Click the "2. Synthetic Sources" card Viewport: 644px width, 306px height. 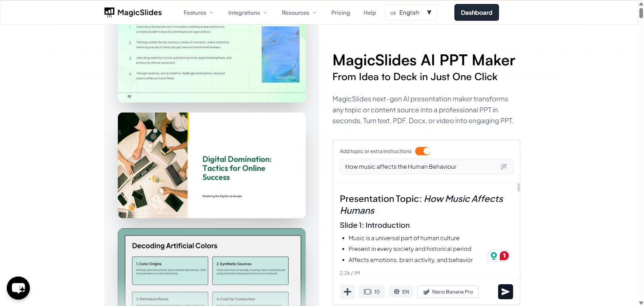tap(250, 271)
